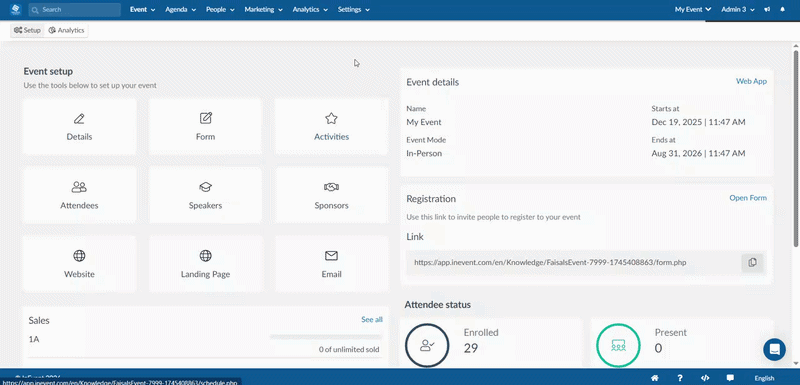Viewport: 800px width, 385px height.
Task: Change language from English
Action: (x=764, y=378)
